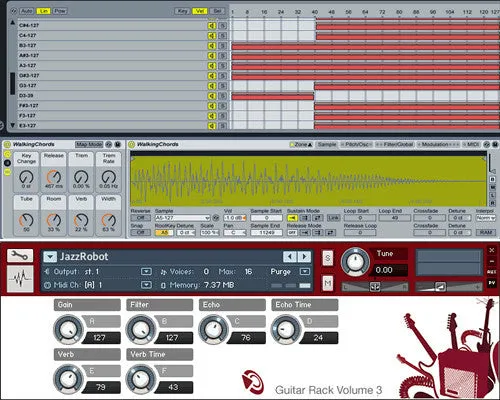Click the Kontakt PV button icon

[x=492, y=283]
